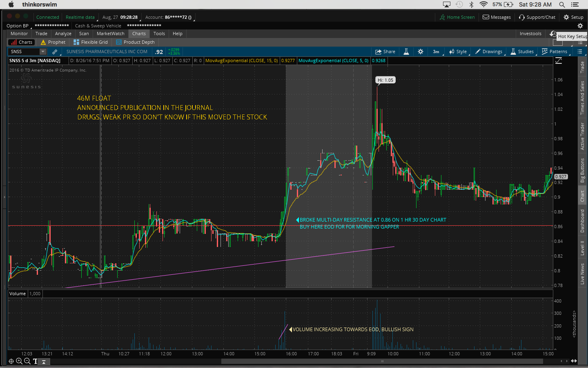Viewport: 588px width, 368px height.
Task: Open chart settings gear icon
Action: [421, 52]
